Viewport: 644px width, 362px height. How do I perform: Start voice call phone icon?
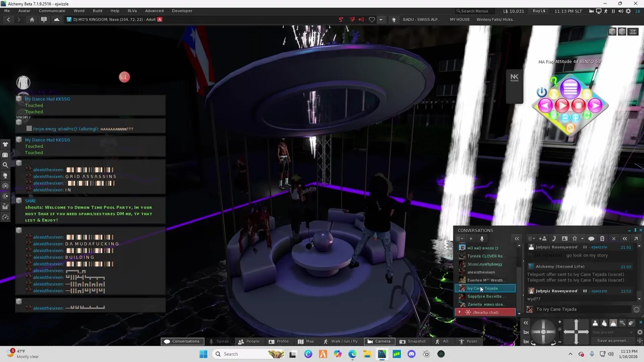tap(553, 239)
